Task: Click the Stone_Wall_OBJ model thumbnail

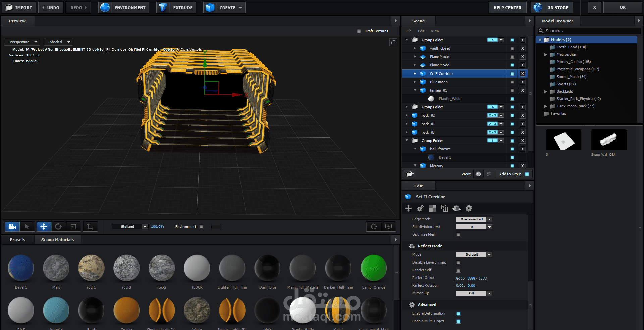Action: tap(608, 140)
